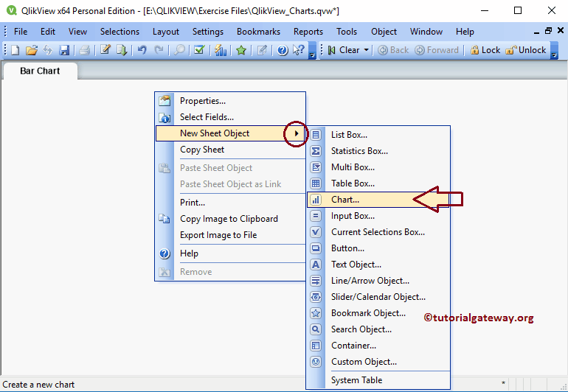Click the Add Bookmark star icon

(x=241, y=50)
